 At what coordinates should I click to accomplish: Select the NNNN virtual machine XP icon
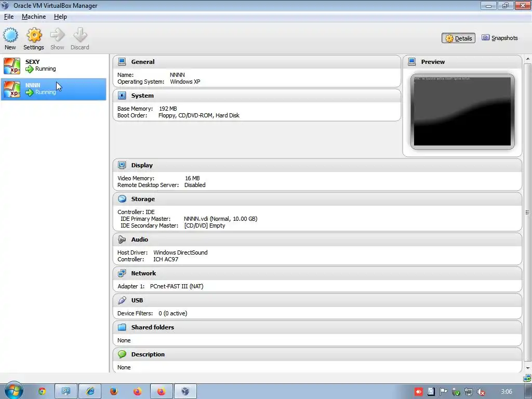(x=12, y=89)
